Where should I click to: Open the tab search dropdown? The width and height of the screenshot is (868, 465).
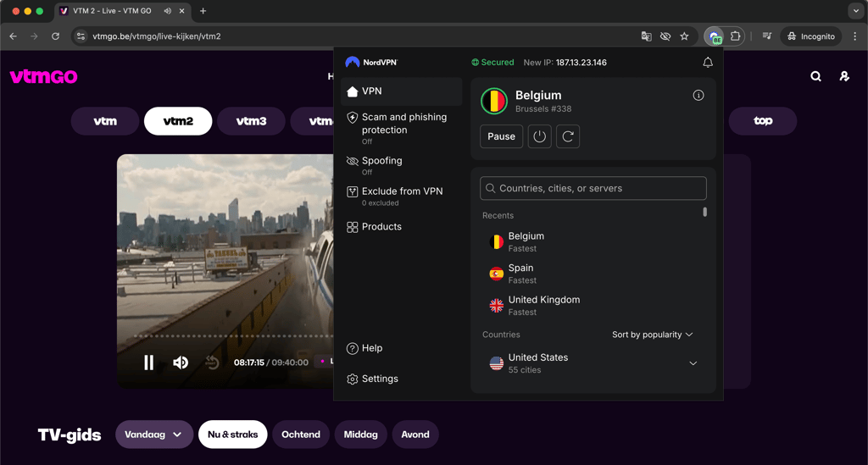tap(856, 11)
